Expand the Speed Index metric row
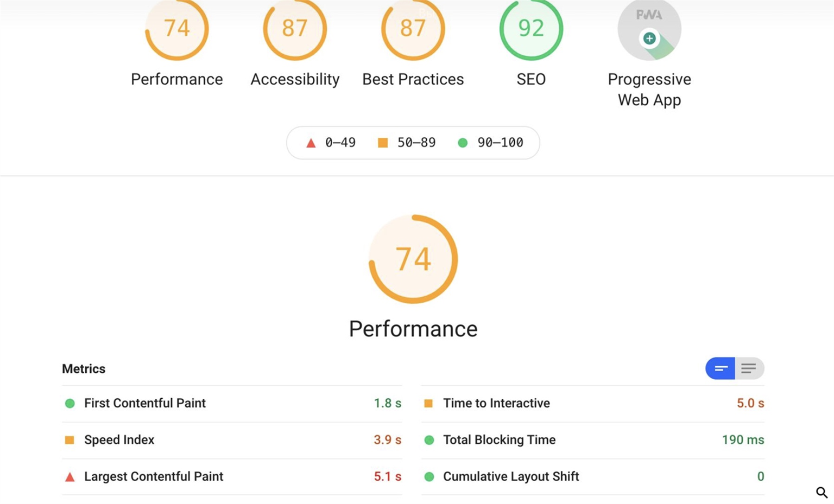834x504 pixels. (x=119, y=440)
